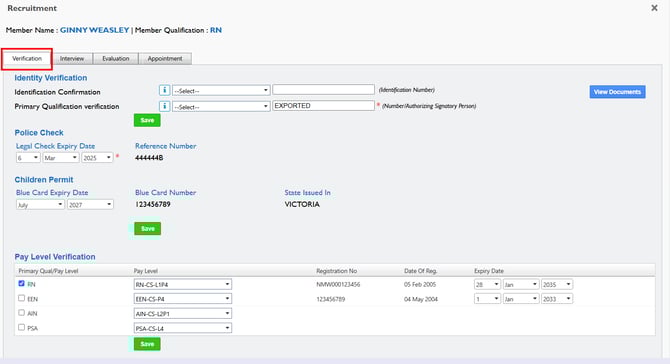This screenshot has height=364, width=670.
Task: Click registration date 04 May 2004
Action: pyautogui.click(x=421, y=299)
